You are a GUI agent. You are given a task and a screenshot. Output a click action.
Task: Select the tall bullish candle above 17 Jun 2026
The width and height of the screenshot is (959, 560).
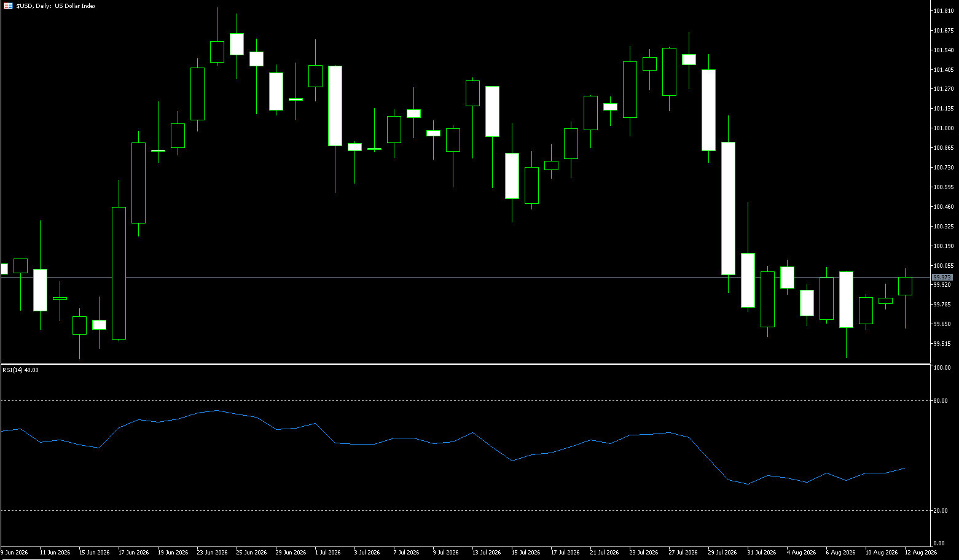pyautogui.click(x=119, y=273)
